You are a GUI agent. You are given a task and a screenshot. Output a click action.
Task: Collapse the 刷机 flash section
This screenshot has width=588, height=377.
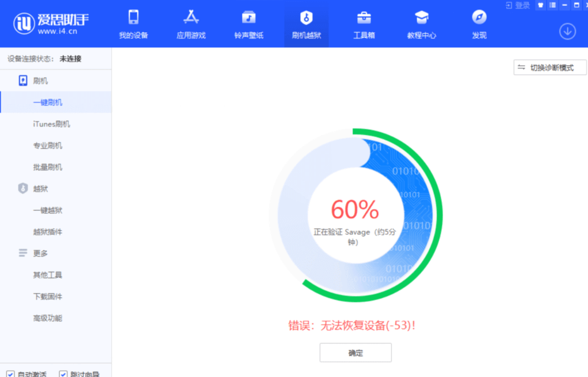[40, 80]
